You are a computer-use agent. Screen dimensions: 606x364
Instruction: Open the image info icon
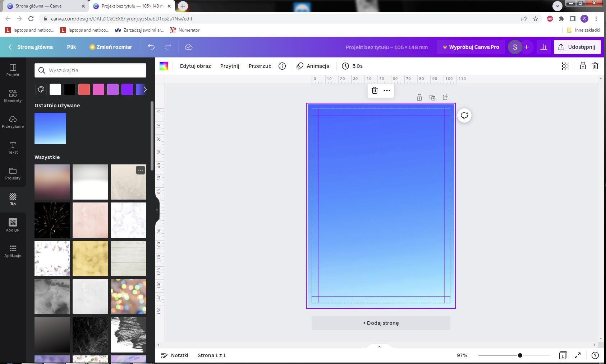click(x=282, y=66)
